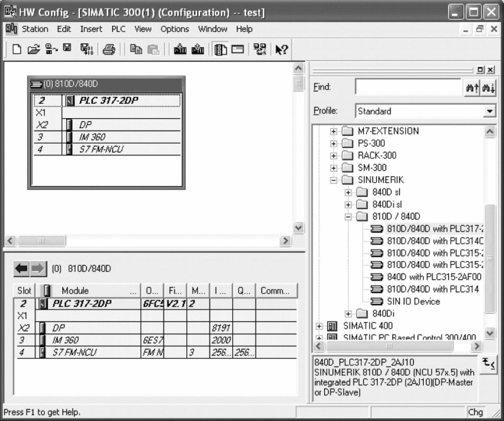
Task: Open the Insert menu
Action: point(91,29)
